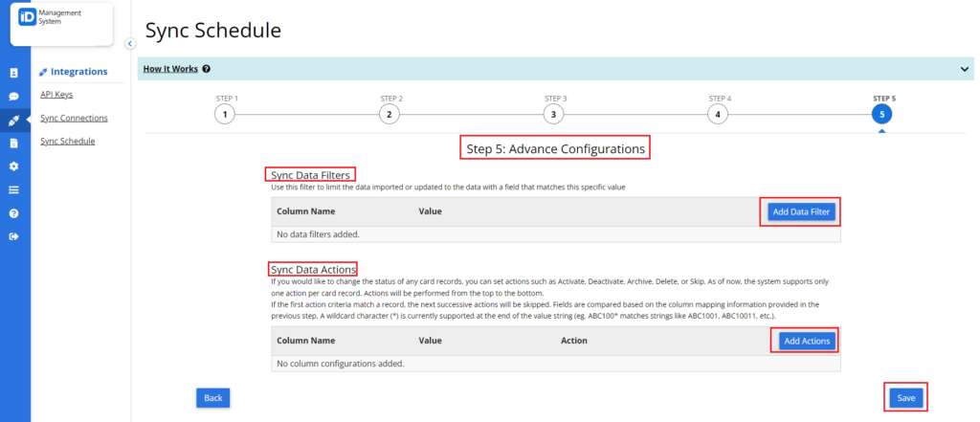Click the Back button
The image size is (980, 422).
coord(213,398)
